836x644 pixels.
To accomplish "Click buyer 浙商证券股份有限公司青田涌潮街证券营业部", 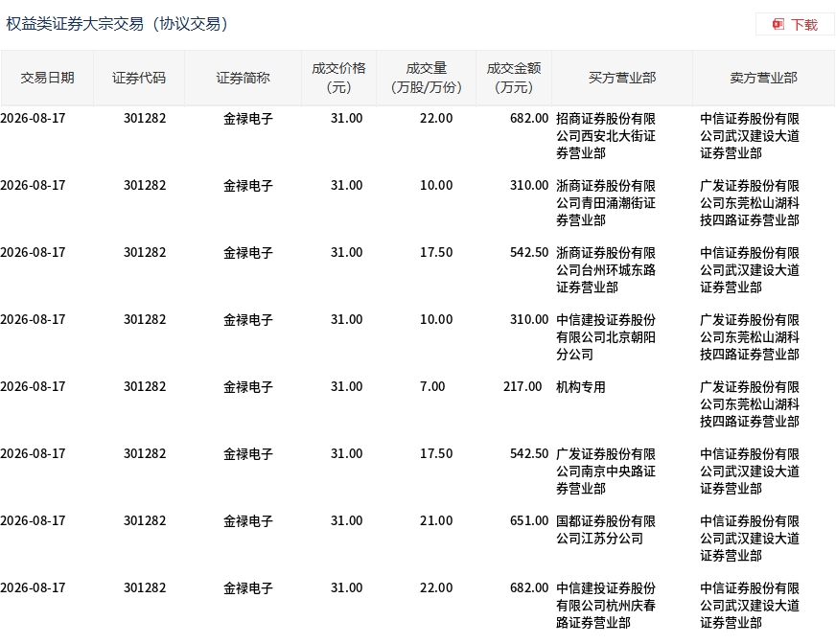I will coord(606,203).
